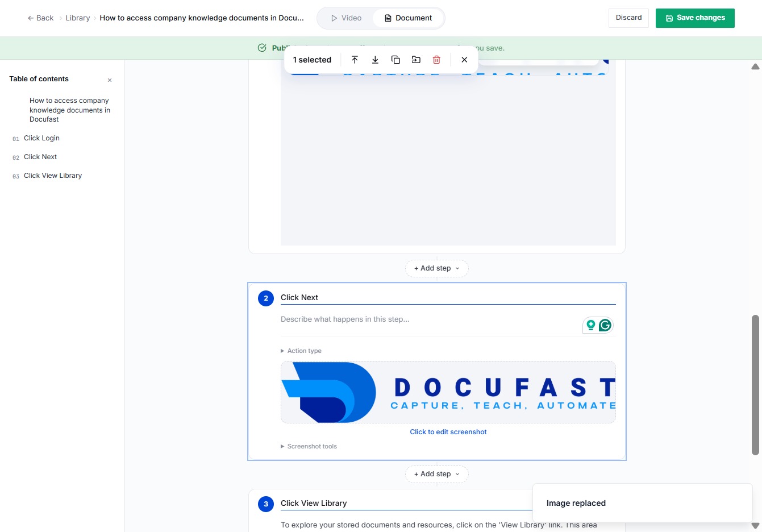Click the green check icon in banner

tap(262, 48)
